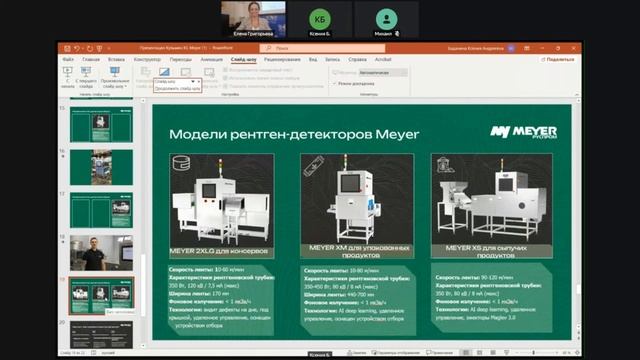Click the slide panel scroll-down arrow
Viewport: 640px width, 360px height.
click(143, 346)
